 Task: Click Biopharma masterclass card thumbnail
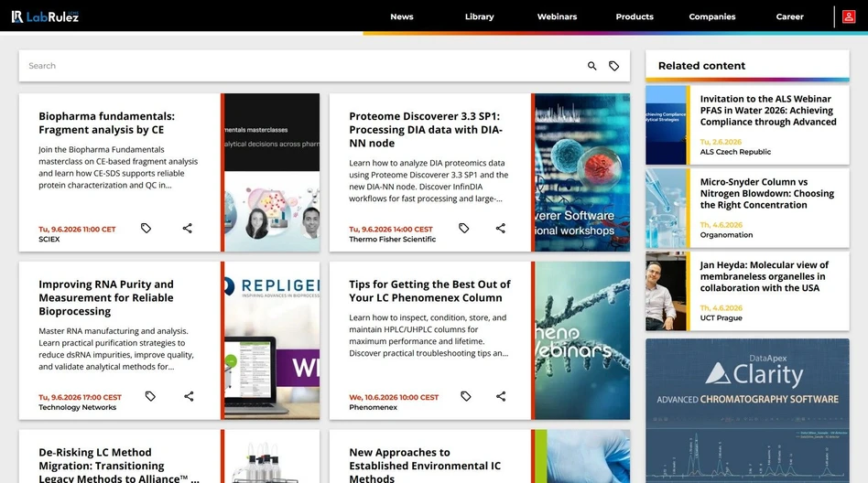click(x=272, y=173)
